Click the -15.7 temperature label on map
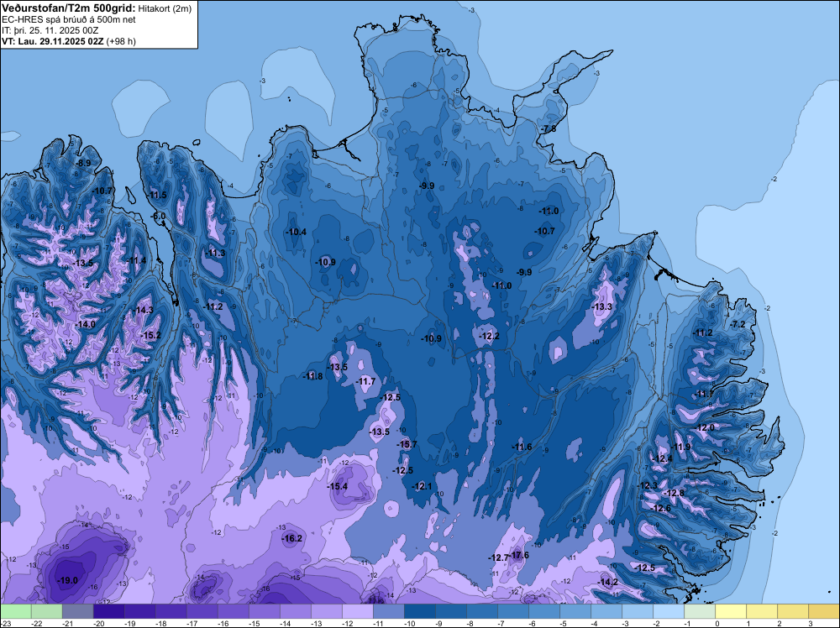Image resolution: width=840 pixels, height=628 pixels. tap(407, 444)
